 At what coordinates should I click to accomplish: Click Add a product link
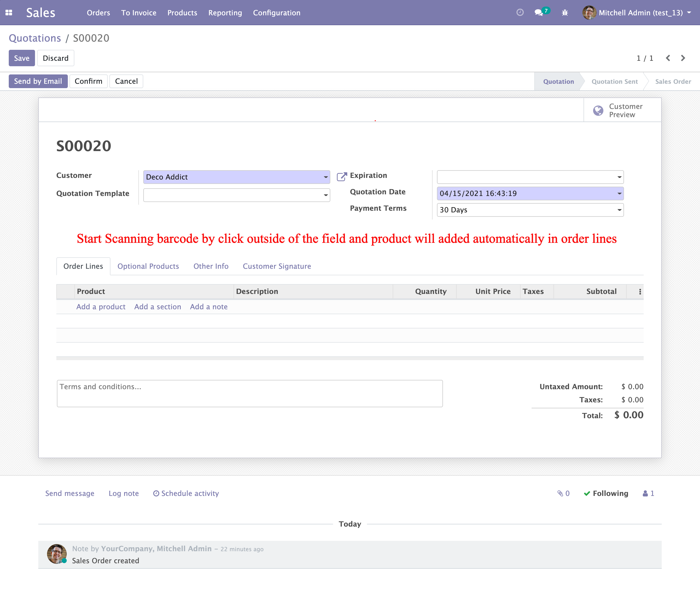100,307
